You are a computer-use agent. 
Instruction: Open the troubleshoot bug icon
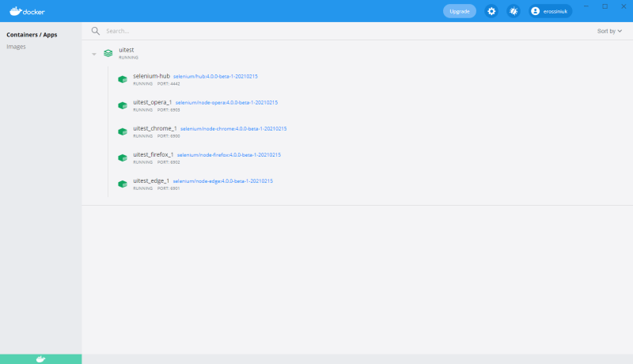tap(514, 11)
